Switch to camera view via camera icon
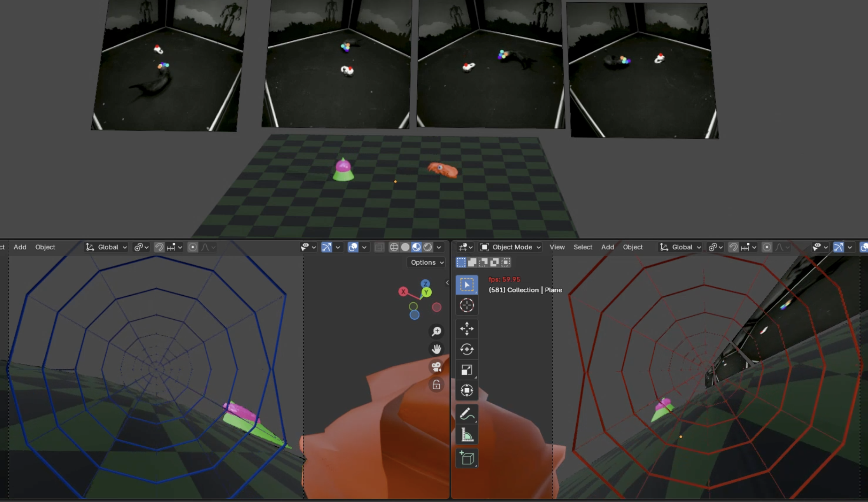 436,367
